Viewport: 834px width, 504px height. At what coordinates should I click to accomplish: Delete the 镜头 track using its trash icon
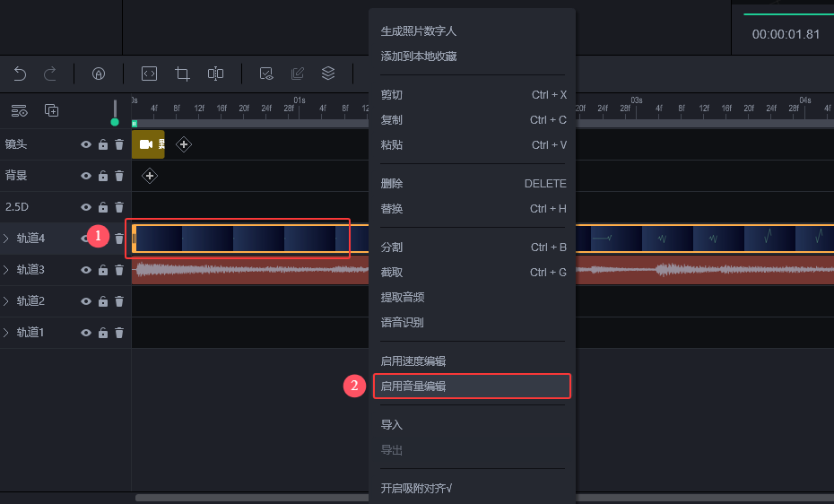tap(119, 144)
